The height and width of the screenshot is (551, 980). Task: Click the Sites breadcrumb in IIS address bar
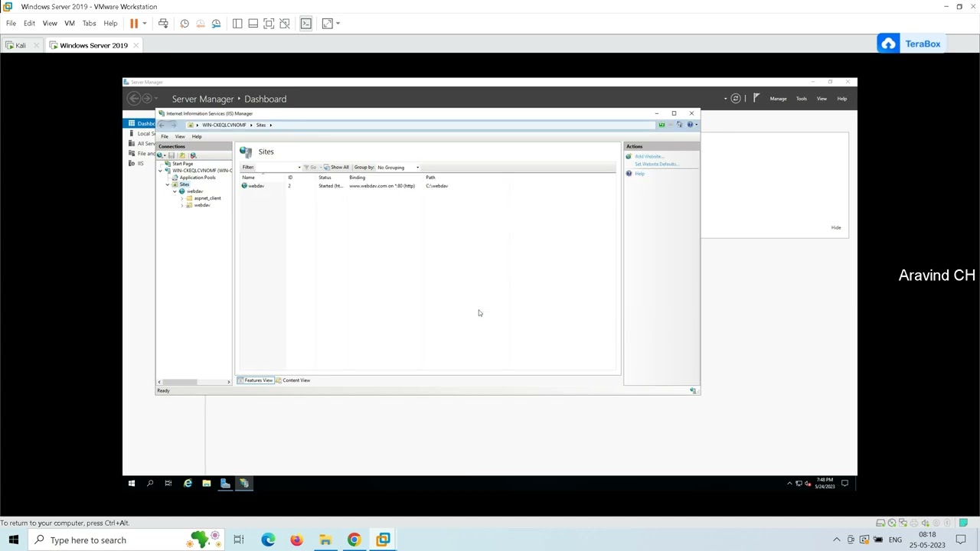(261, 125)
